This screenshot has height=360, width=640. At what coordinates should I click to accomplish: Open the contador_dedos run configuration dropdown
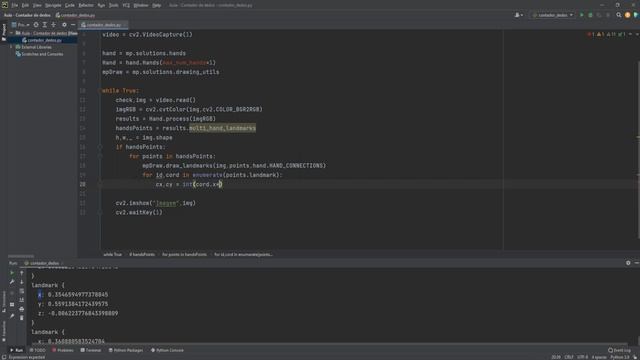pyautogui.click(x=553, y=15)
